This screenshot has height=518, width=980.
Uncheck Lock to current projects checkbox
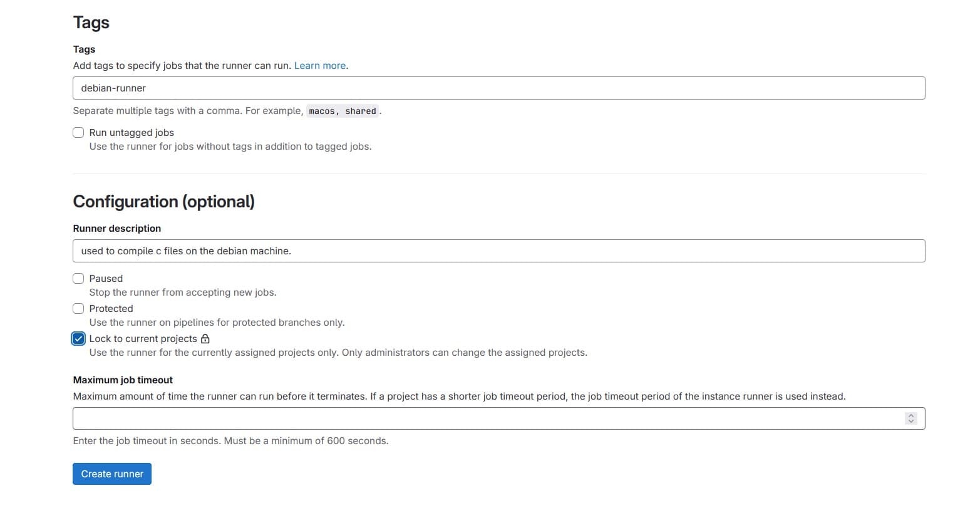pos(78,339)
